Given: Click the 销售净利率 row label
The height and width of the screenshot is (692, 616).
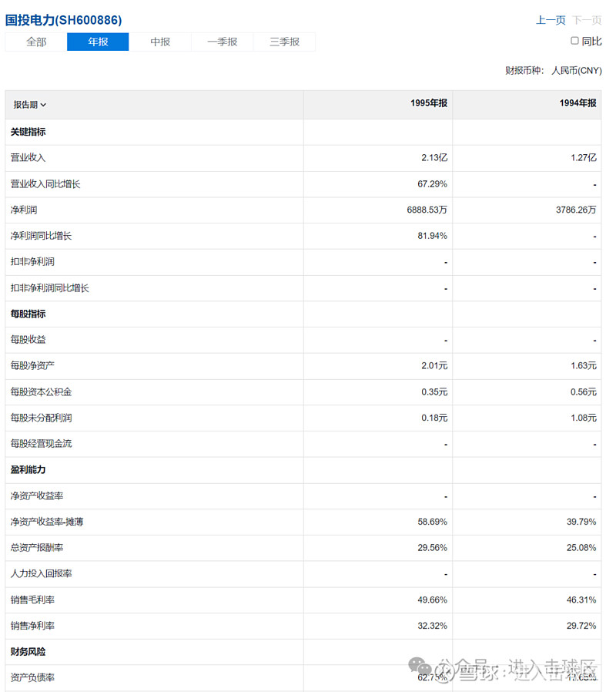Looking at the screenshot, I should [32, 626].
